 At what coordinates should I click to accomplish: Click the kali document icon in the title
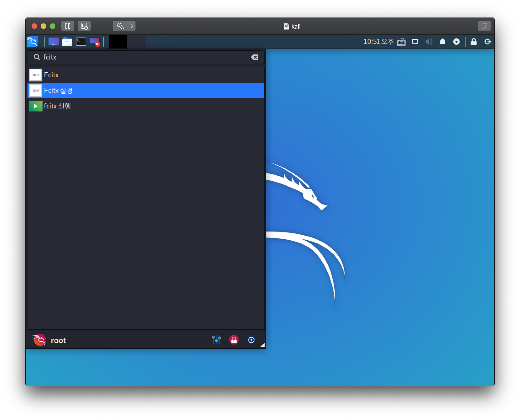point(286,26)
